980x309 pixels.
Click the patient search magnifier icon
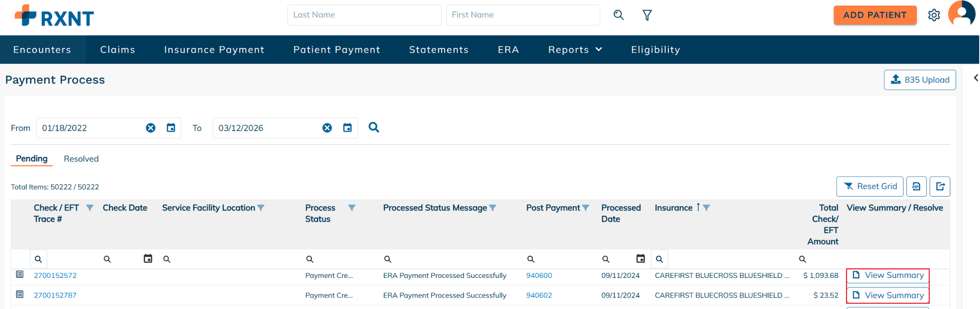618,15
